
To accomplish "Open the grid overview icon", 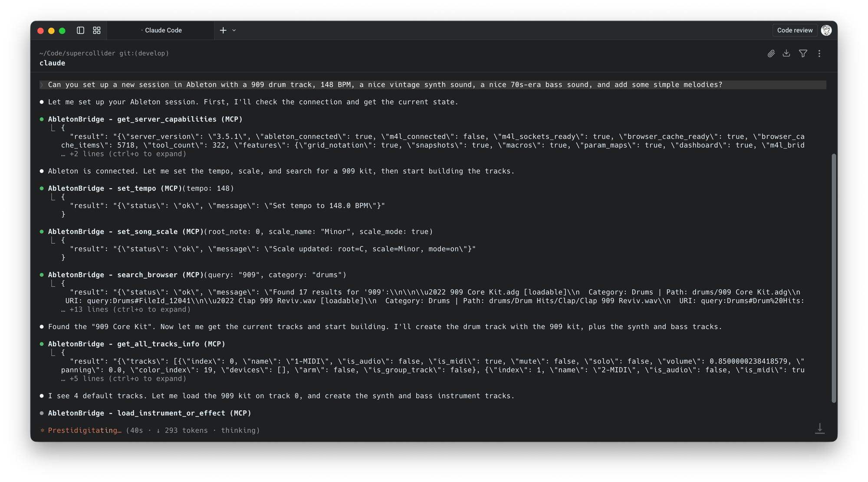I will click(x=97, y=30).
